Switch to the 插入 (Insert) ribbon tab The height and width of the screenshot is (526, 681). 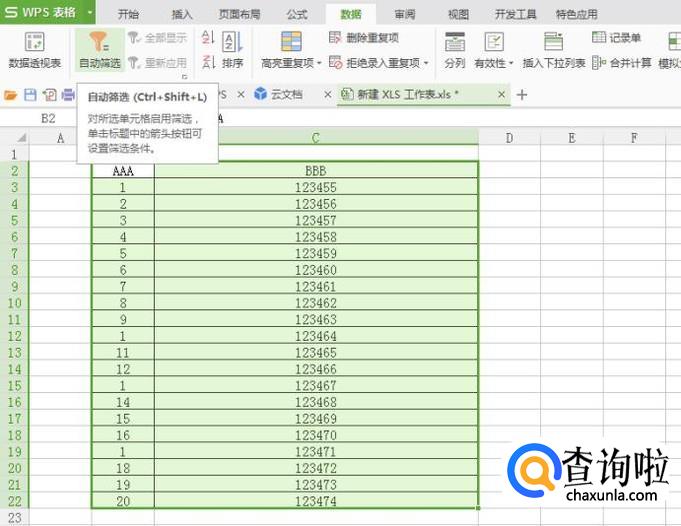[182, 14]
